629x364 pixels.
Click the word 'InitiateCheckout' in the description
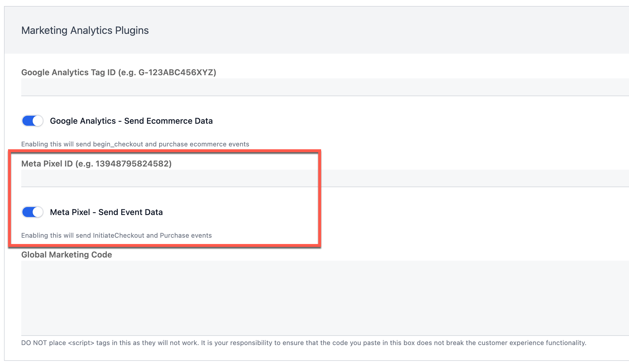118,235
